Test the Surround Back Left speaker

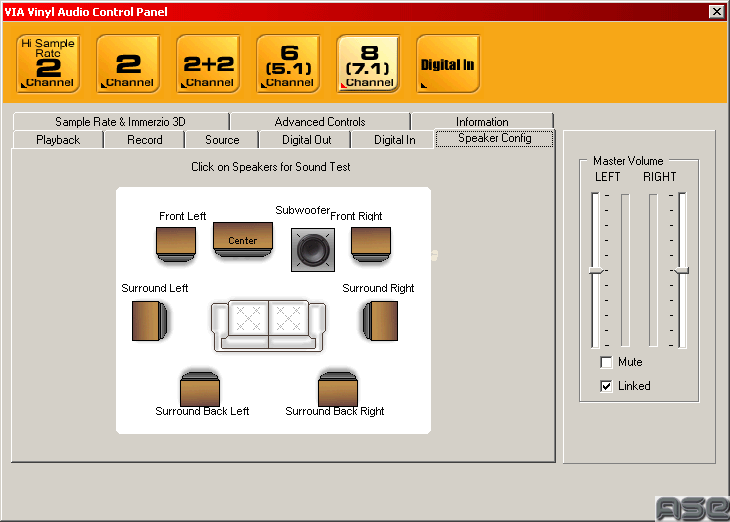[200, 389]
